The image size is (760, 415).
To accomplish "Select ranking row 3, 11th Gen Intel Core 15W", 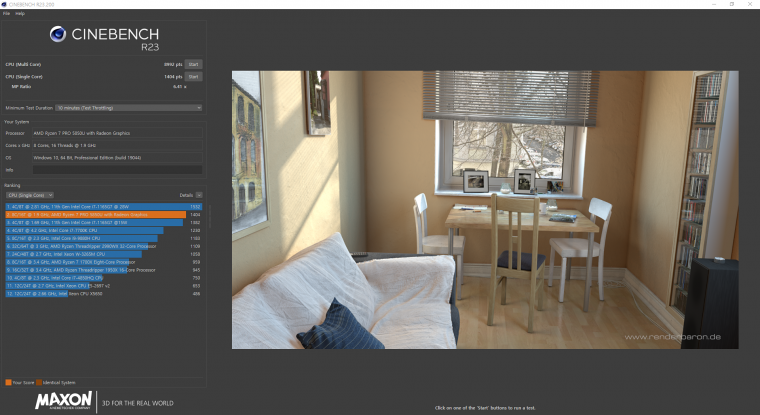I will [x=103, y=223].
